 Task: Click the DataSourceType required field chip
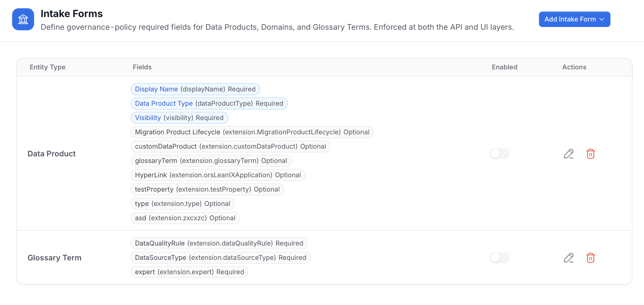coord(221,258)
